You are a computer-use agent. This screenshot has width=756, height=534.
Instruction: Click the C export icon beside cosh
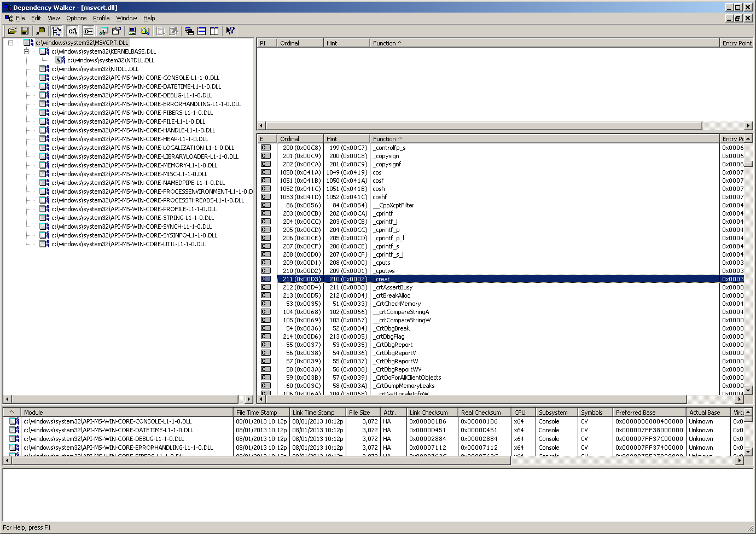coord(266,189)
